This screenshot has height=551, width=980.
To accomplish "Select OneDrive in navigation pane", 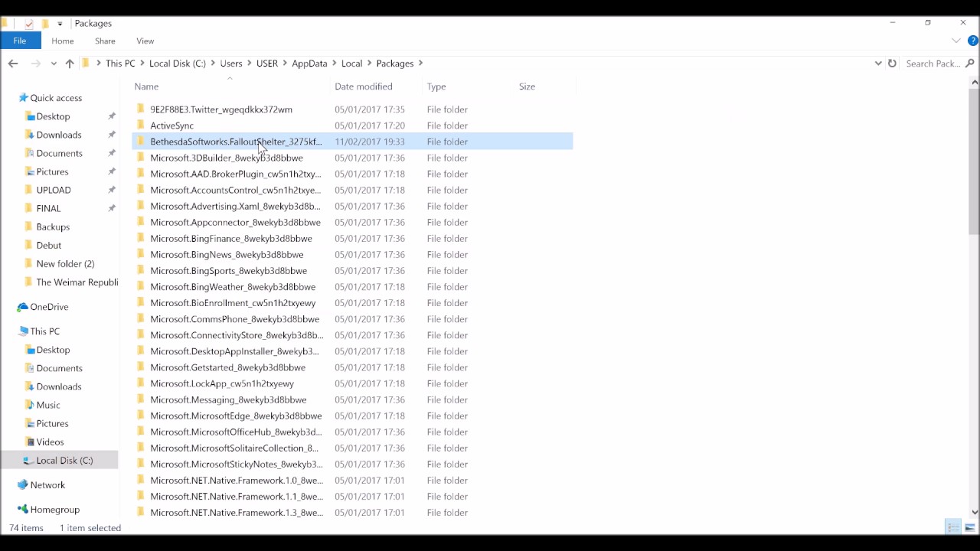I will pyautogui.click(x=49, y=307).
